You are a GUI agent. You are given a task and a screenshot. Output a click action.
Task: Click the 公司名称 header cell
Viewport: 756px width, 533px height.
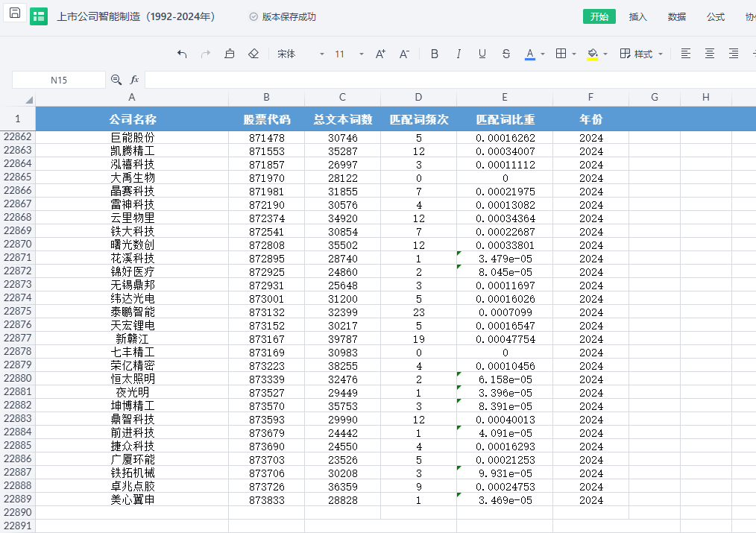coord(132,119)
